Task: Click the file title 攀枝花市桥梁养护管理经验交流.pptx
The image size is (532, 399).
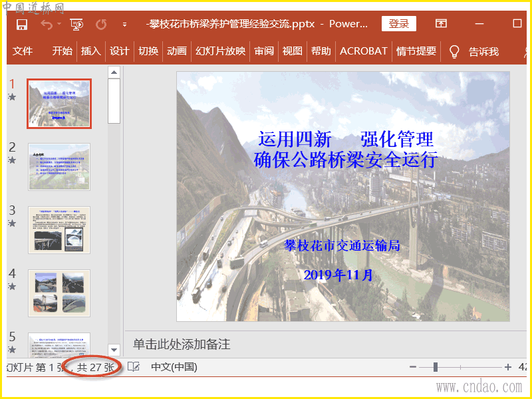Action: click(231, 24)
